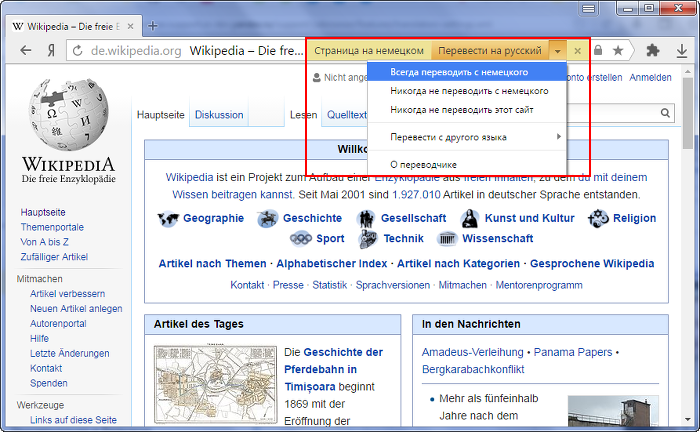Open the Mentorenprogramm link

coord(539,285)
